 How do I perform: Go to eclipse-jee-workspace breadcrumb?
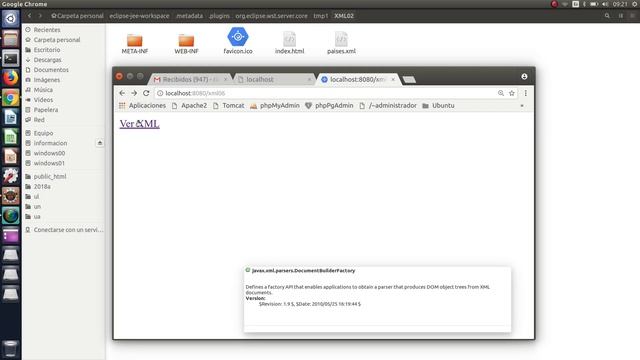[139, 16]
